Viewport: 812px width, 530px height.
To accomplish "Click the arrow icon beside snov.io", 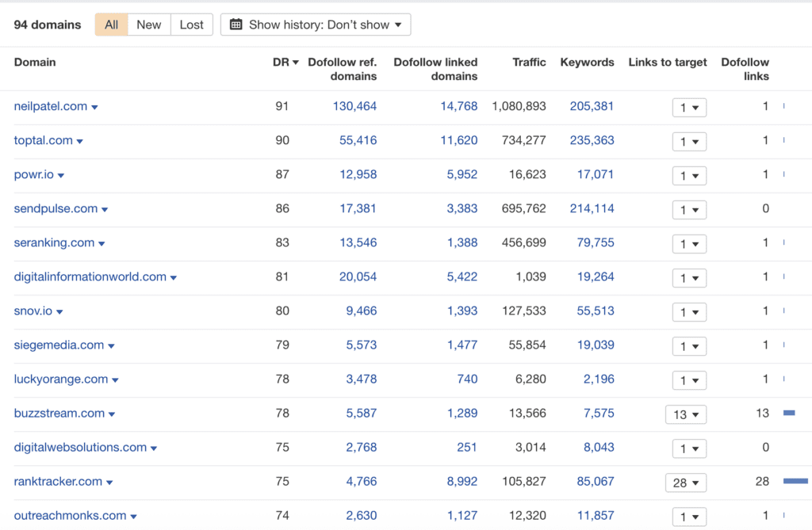I will (59, 311).
